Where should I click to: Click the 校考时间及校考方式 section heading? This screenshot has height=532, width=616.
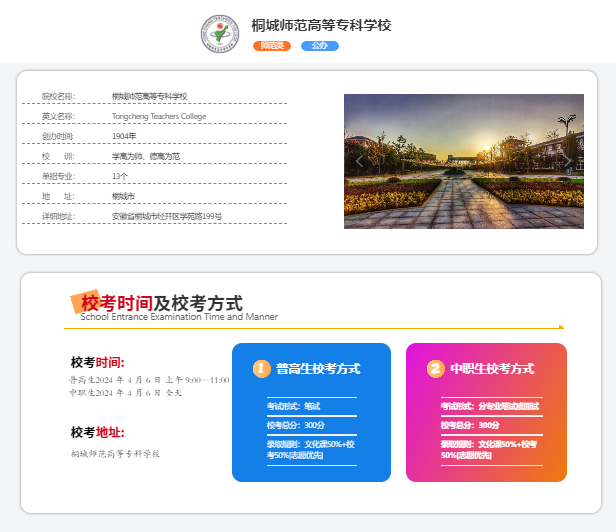[x=162, y=303]
